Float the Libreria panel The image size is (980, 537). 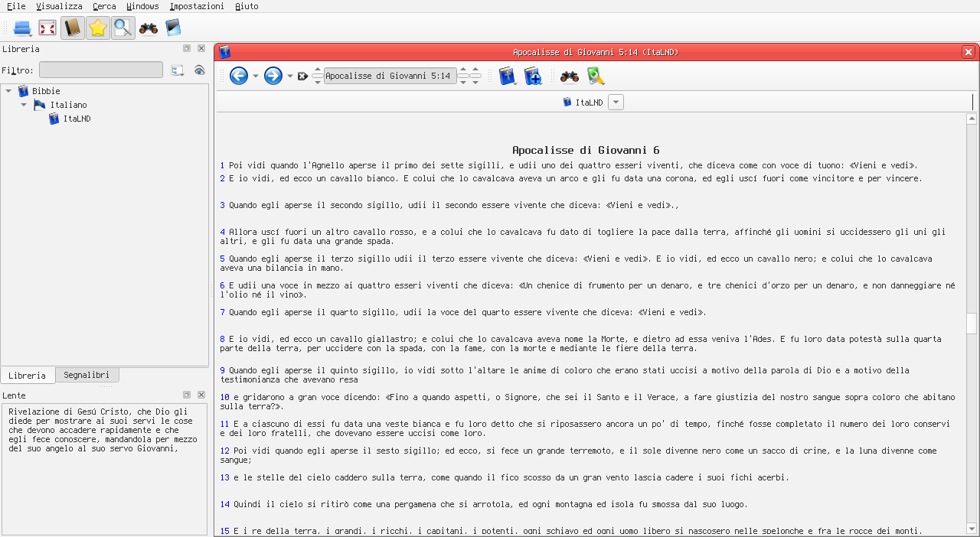[187, 48]
